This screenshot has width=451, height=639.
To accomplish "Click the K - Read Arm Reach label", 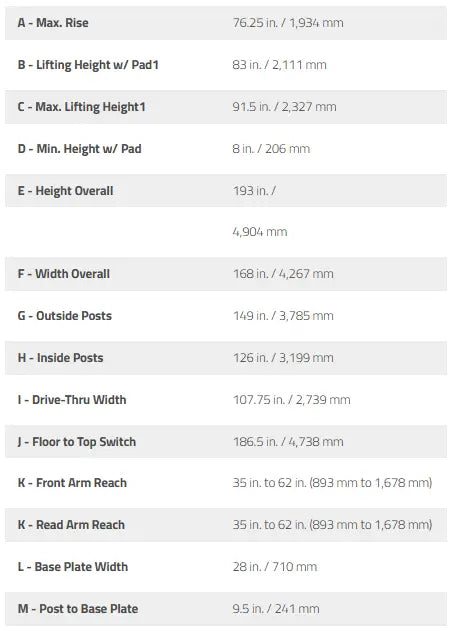I will (71, 525).
